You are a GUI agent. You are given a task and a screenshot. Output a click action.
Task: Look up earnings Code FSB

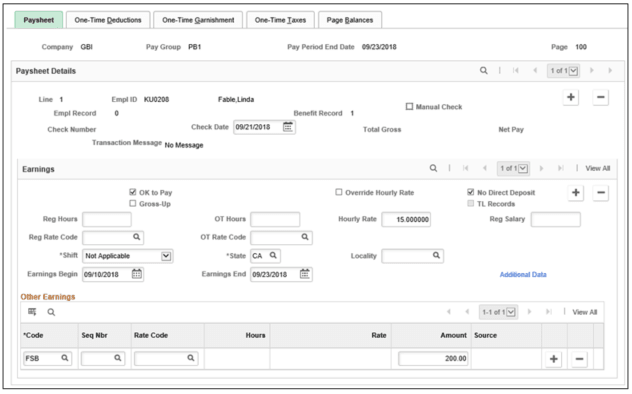[64, 358]
